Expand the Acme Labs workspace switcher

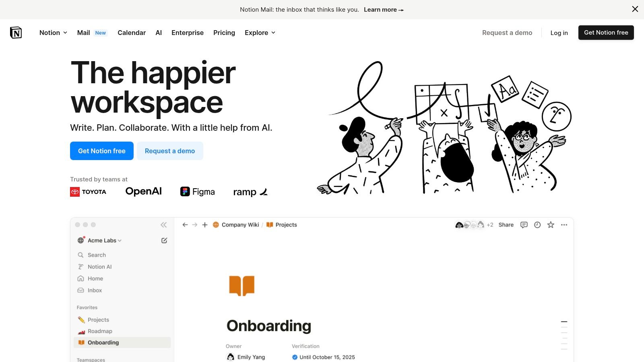pos(99,241)
